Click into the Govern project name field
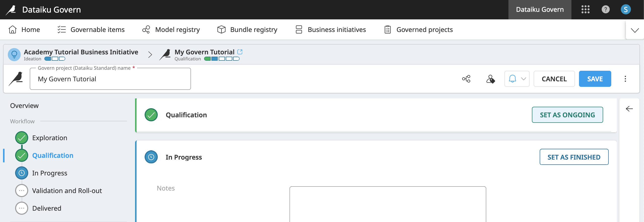 110,79
